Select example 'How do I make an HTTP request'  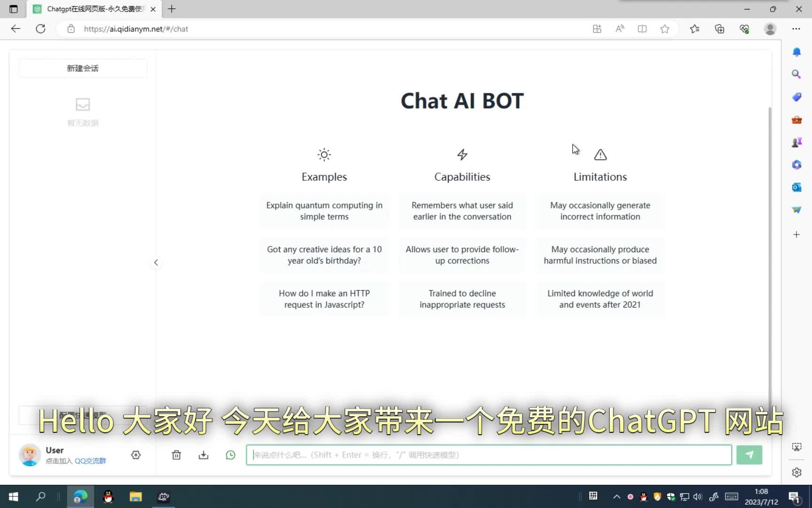(324, 299)
